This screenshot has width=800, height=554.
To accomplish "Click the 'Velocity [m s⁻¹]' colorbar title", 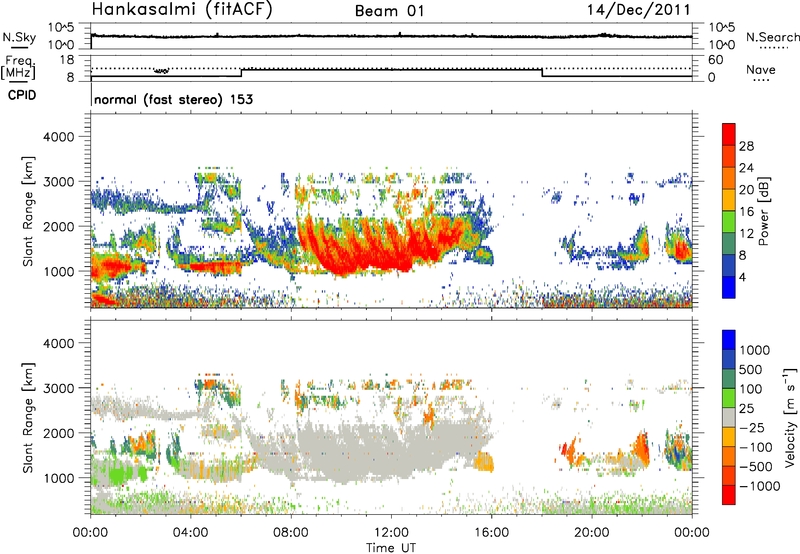I will click(790, 416).
